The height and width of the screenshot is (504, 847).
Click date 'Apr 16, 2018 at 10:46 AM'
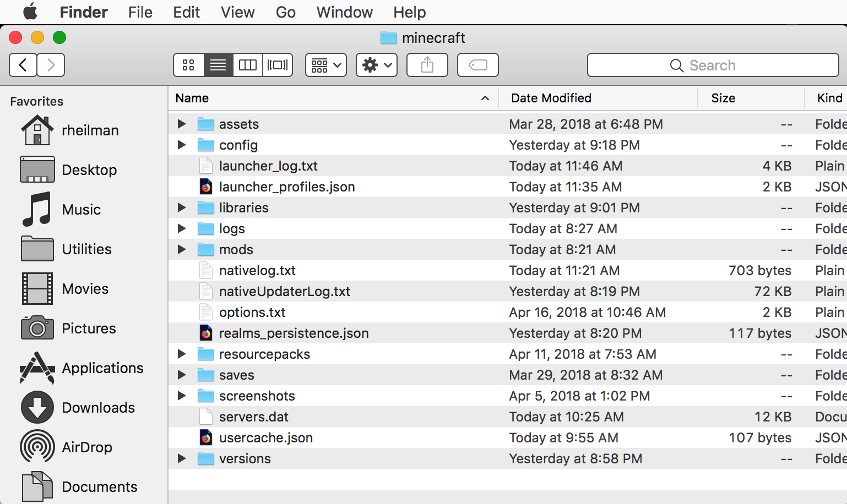(588, 312)
